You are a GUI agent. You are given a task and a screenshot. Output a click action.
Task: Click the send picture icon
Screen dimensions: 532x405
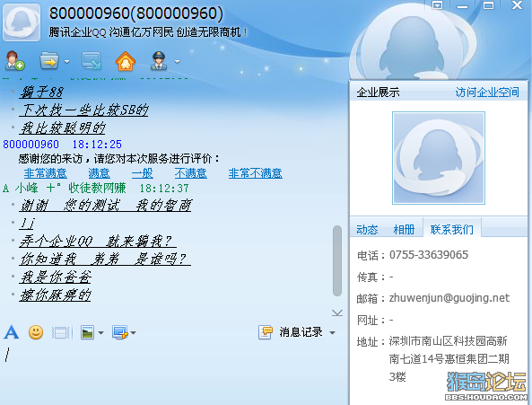pyautogui.click(x=88, y=332)
